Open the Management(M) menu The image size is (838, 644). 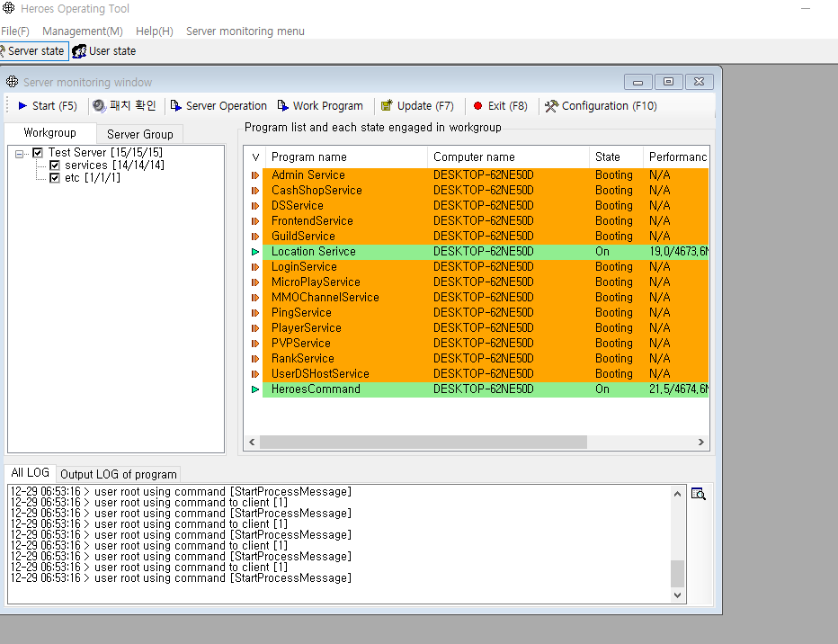(x=82, y=31)
